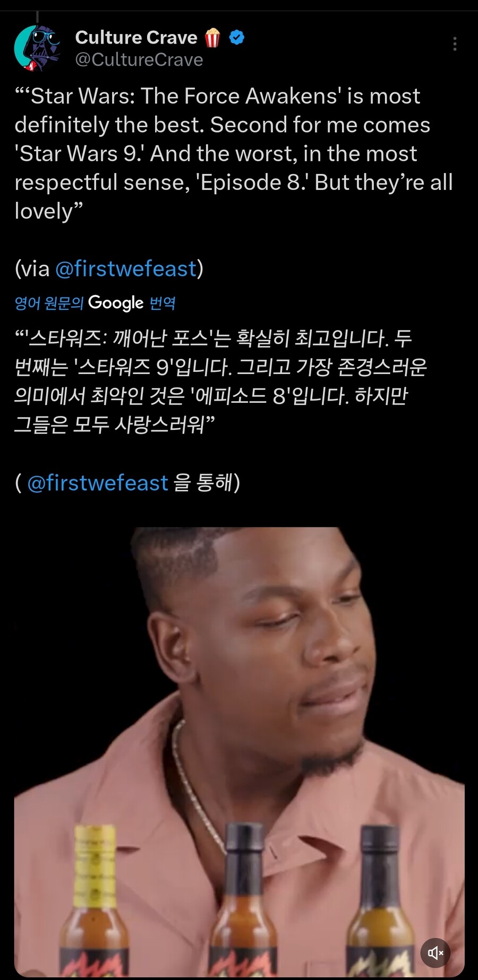The image size is (478, 980).
Task: Open the @CultureCrave handle
Action: coord(139,60)
